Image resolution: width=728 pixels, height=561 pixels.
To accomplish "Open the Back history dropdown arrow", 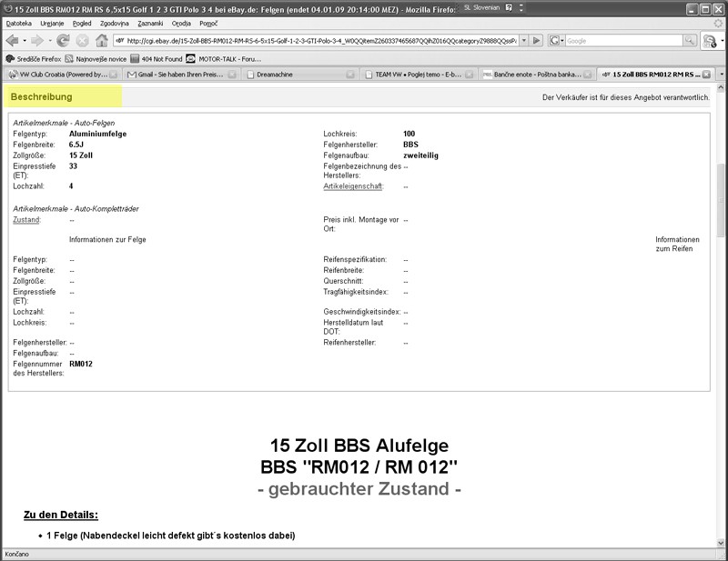I will [25, 41].
